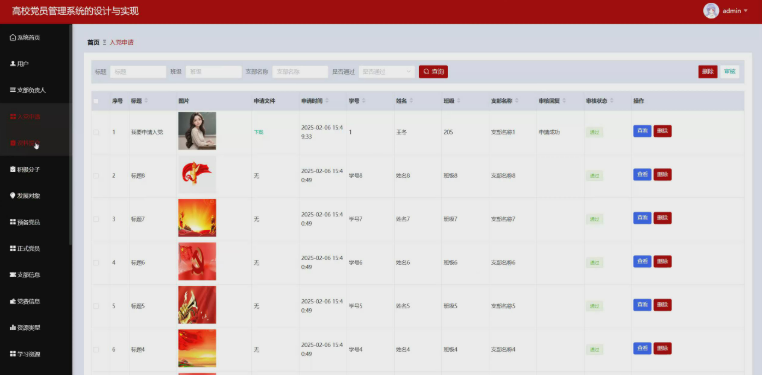762x375 pixels.
Task: Focus the 班级 search input field
Action: (x=213, y=72)
